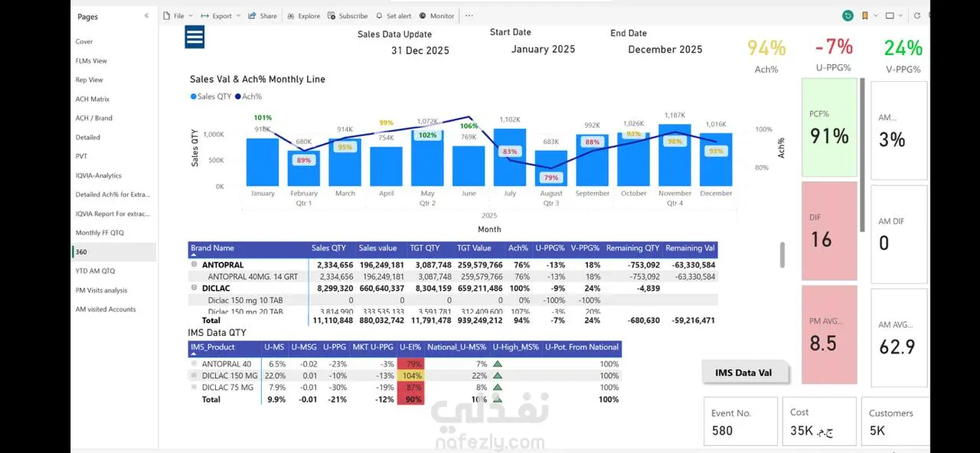This screenshot has width=980, height=453.
Task: Collapse the Pages pane with double chevron
Action: [x=146, y=16]
